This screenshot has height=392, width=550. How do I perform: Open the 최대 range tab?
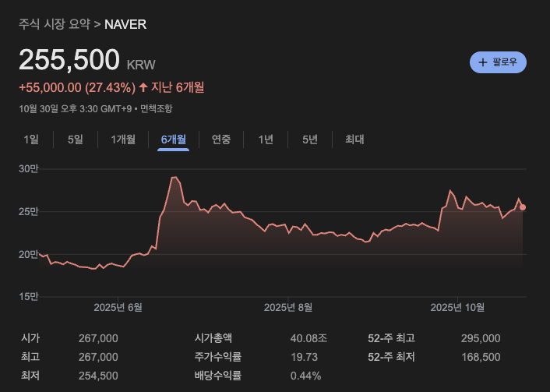point(354,139)
